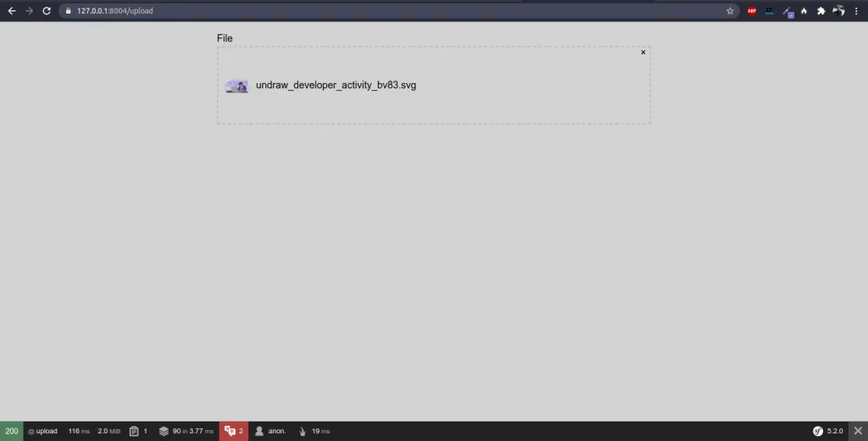Open the 200 status code profiler panel
Viewport: 868px width, 441px height.
pyautogui.click(x=12, y=431)
